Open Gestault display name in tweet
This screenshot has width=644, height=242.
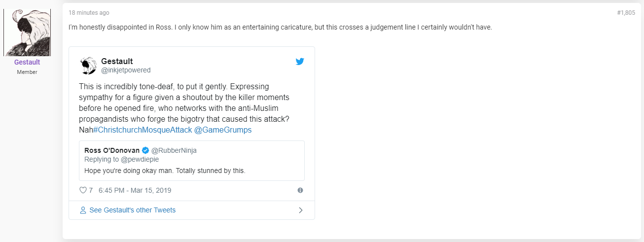(117, 61)
